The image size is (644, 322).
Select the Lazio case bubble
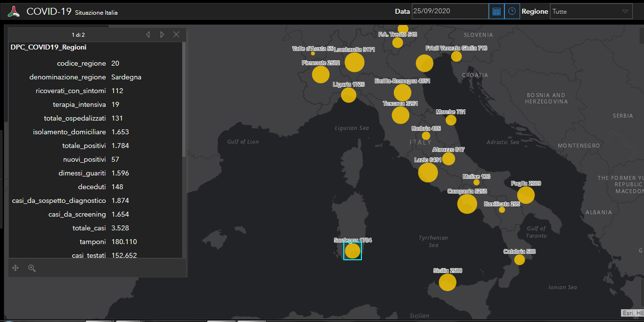[x=428, y=173]
